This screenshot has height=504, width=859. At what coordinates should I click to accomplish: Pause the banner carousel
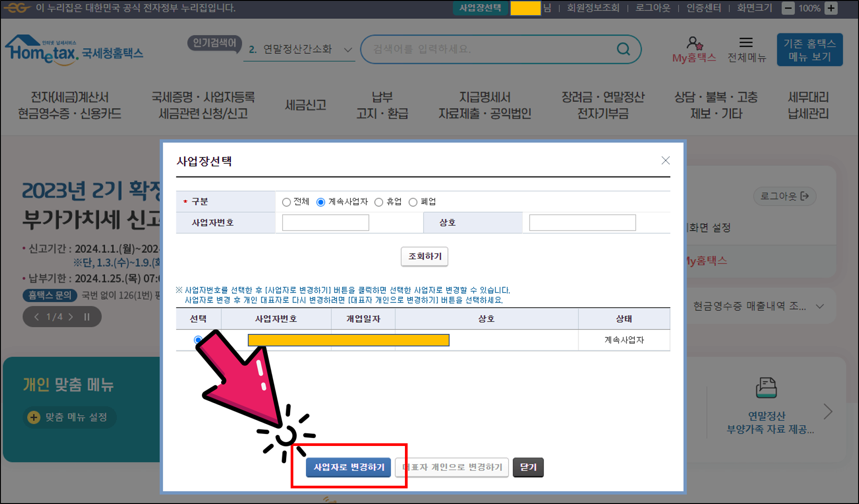tap(87, 317)
